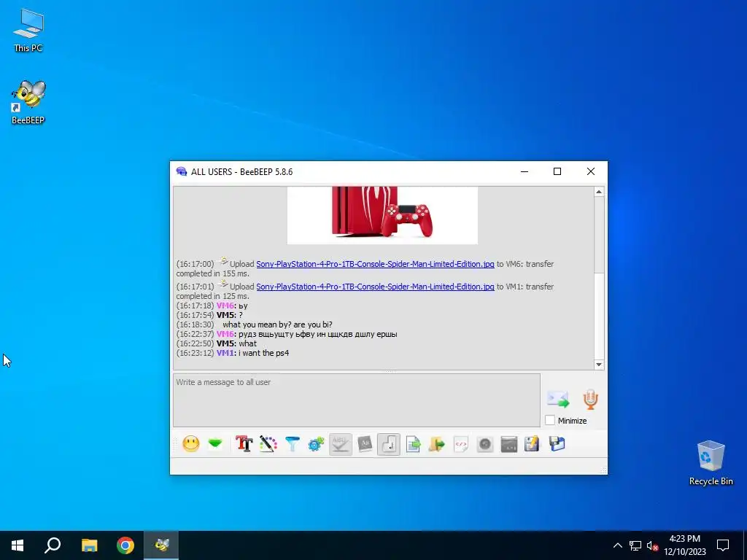
Task: Maximize the BeeBEEP chat window
Action: coord(557,171)
